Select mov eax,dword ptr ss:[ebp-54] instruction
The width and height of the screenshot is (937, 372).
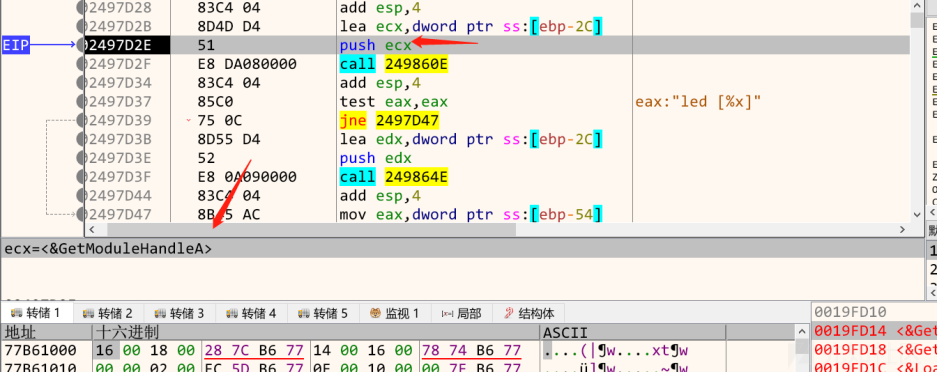click(470, 214)
